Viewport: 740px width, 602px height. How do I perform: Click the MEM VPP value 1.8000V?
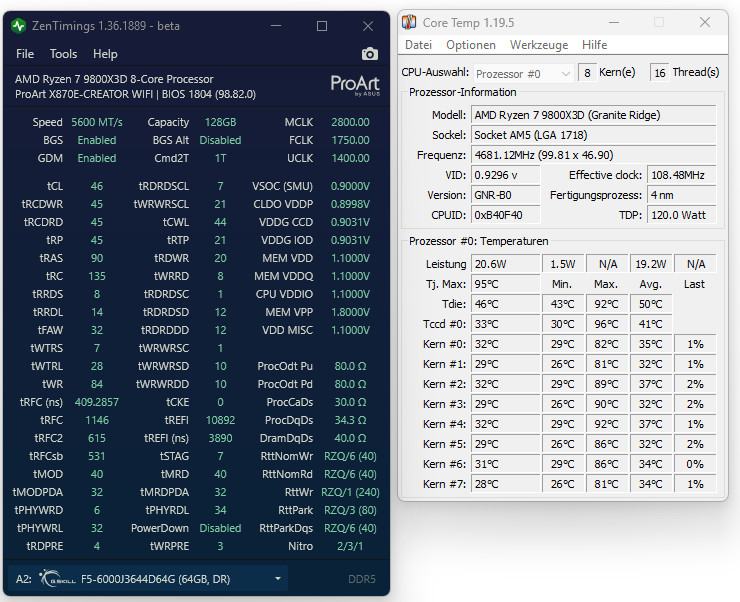350,312
